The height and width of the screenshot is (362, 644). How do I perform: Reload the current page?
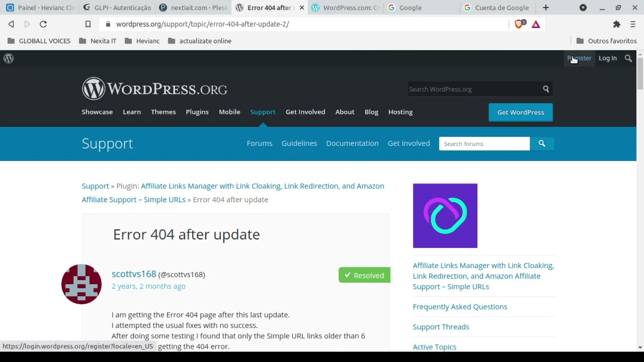pyautogui.click(x=43, y=24)
